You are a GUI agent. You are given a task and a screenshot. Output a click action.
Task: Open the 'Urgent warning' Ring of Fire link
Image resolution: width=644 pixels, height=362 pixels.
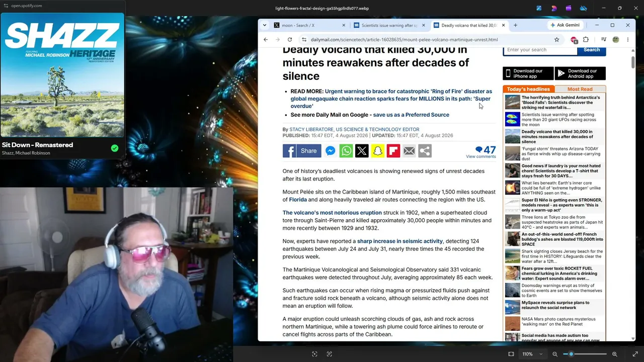(390, 99)
